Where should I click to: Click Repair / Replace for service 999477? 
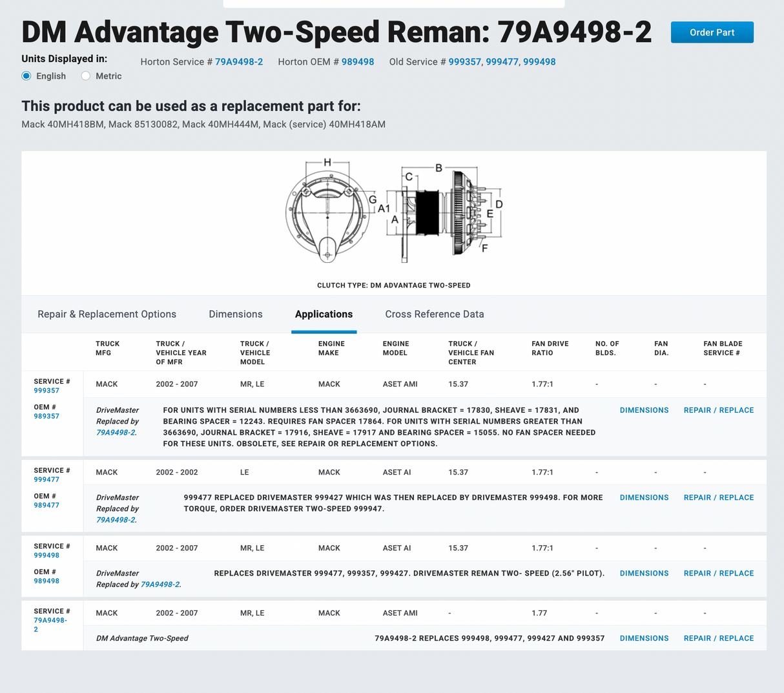pos(719,498)
